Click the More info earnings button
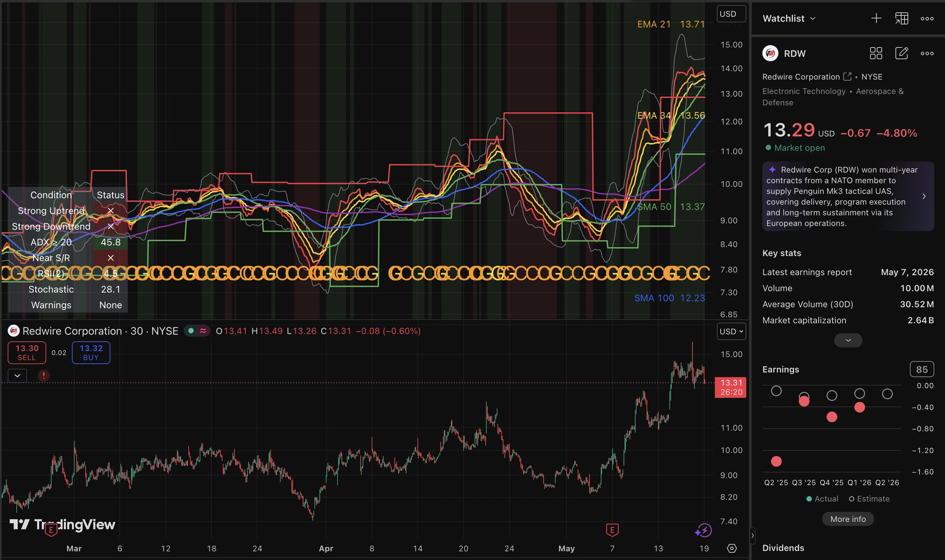 click(848, 519)
